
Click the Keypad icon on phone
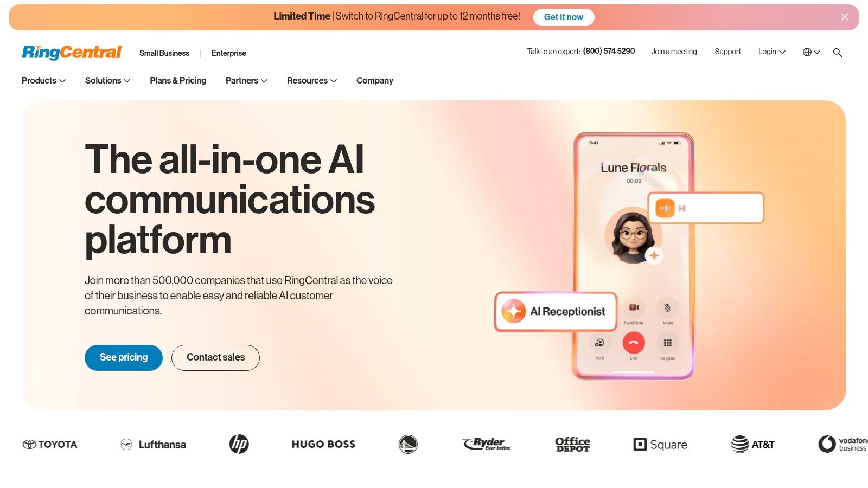coord(668,343)
